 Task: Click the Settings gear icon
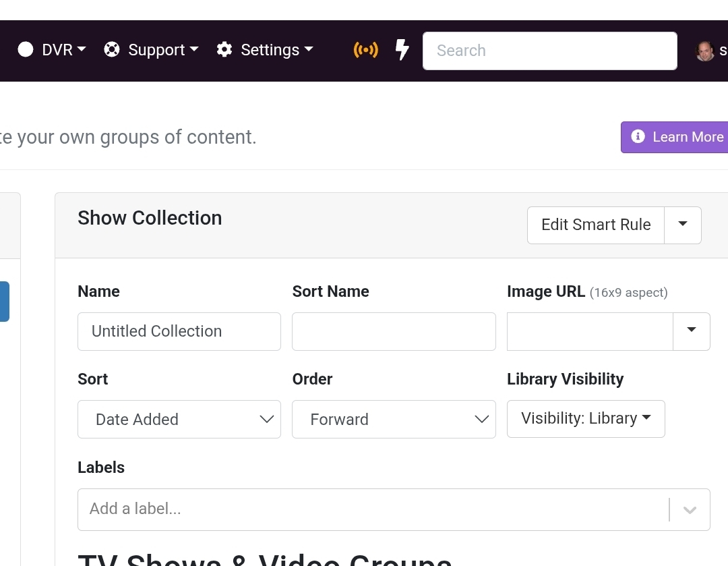[x=224, y=50]
